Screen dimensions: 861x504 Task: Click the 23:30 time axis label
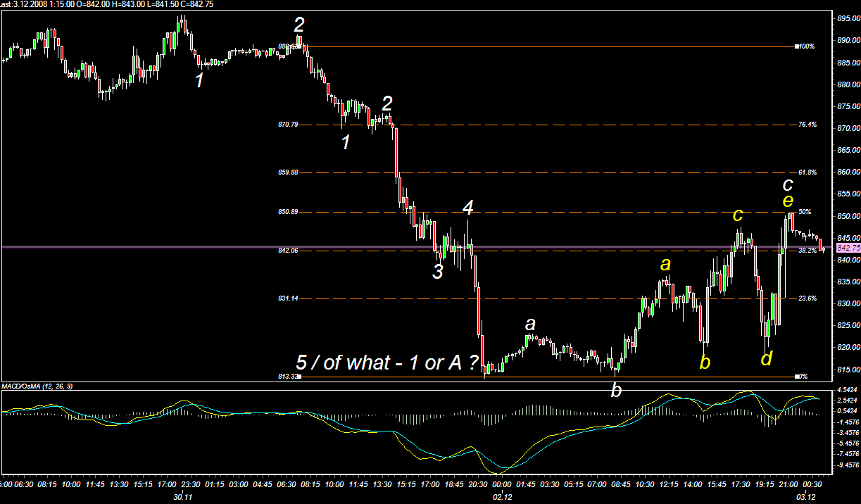(189, 485)
